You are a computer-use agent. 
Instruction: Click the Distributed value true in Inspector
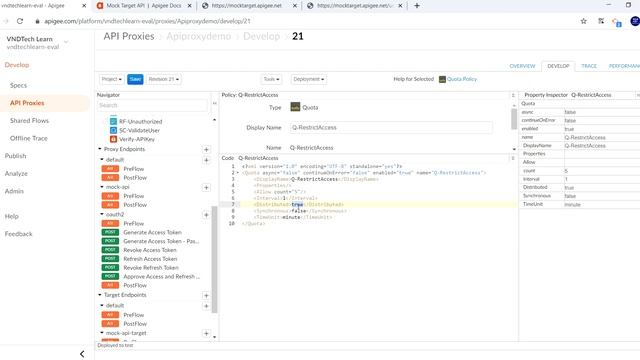[x=569, y=188]
